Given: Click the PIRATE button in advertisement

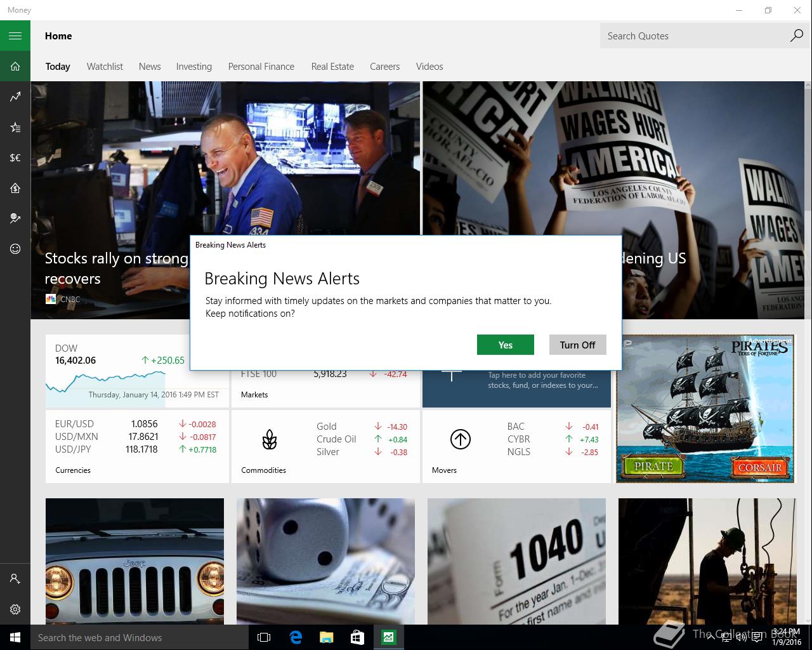Looking at the screenshot, I should [653, 467].
